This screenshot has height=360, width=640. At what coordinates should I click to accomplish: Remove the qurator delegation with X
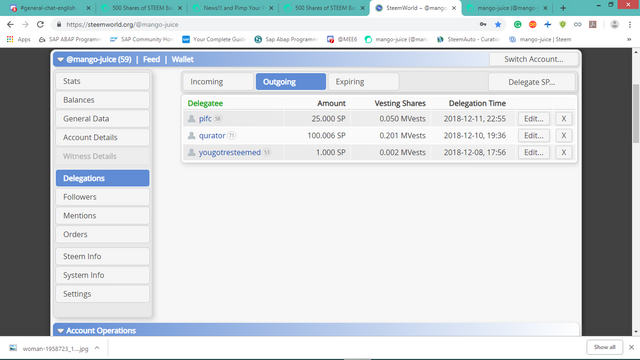click(x=564, y=136)
